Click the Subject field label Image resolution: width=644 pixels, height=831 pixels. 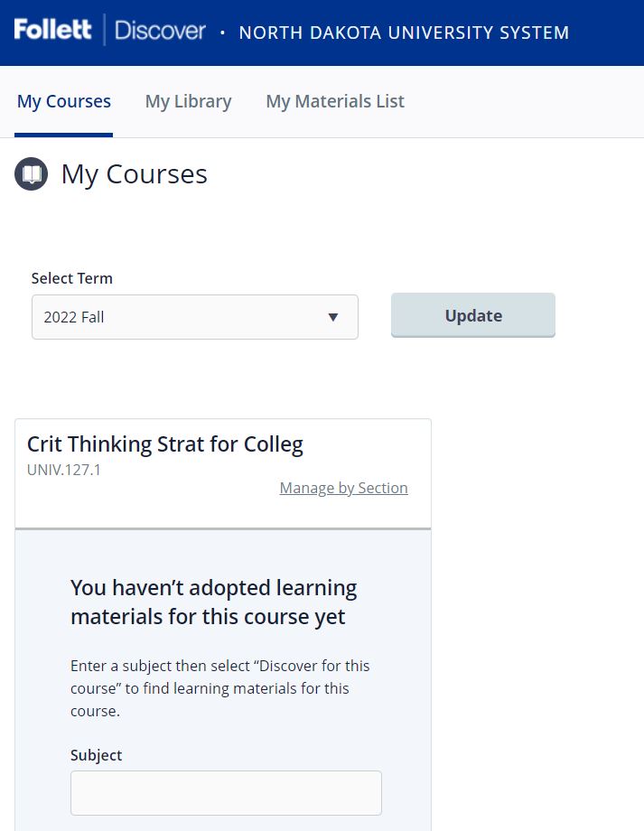pyautogui.click(x=97, y=755)
